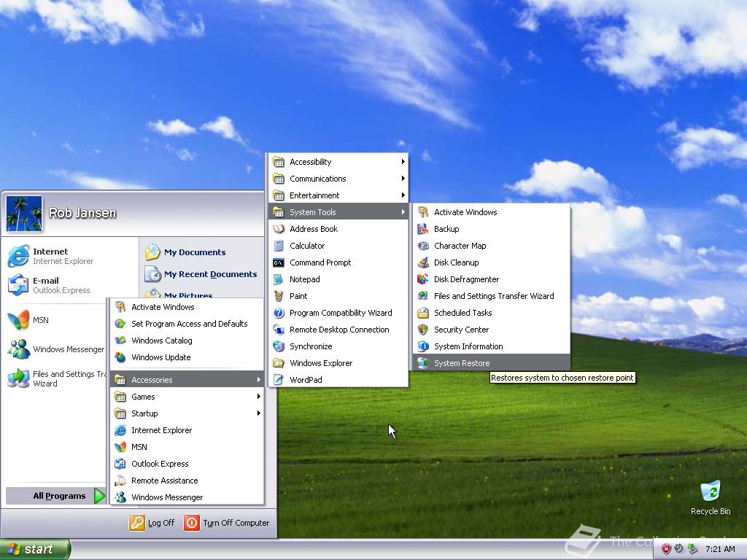Open My Recent Documents
The height and width of the screenshot is (560, 747).
click(x=201, y=274)
